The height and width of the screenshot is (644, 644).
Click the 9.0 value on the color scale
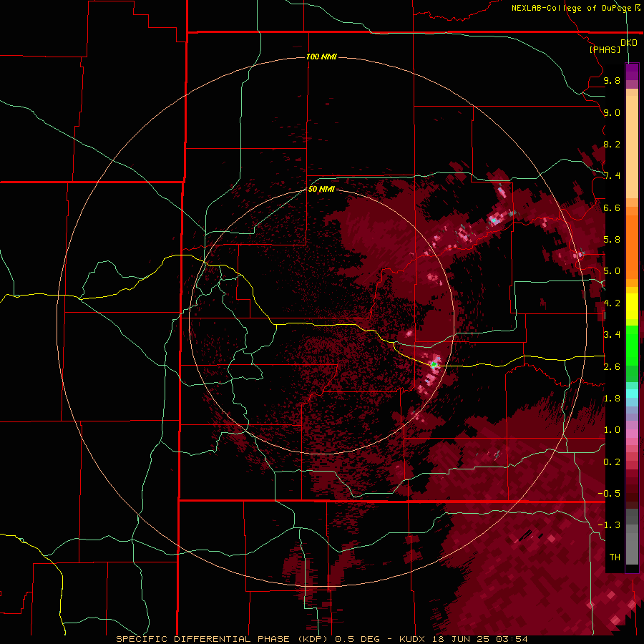pyautogui.click(x=612, y=112)
